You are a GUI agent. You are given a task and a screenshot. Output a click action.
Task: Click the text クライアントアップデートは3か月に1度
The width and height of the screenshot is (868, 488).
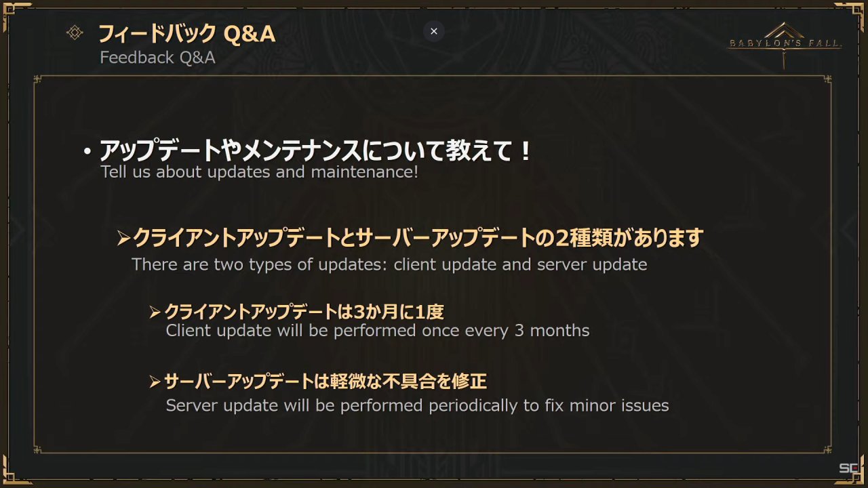304,312
